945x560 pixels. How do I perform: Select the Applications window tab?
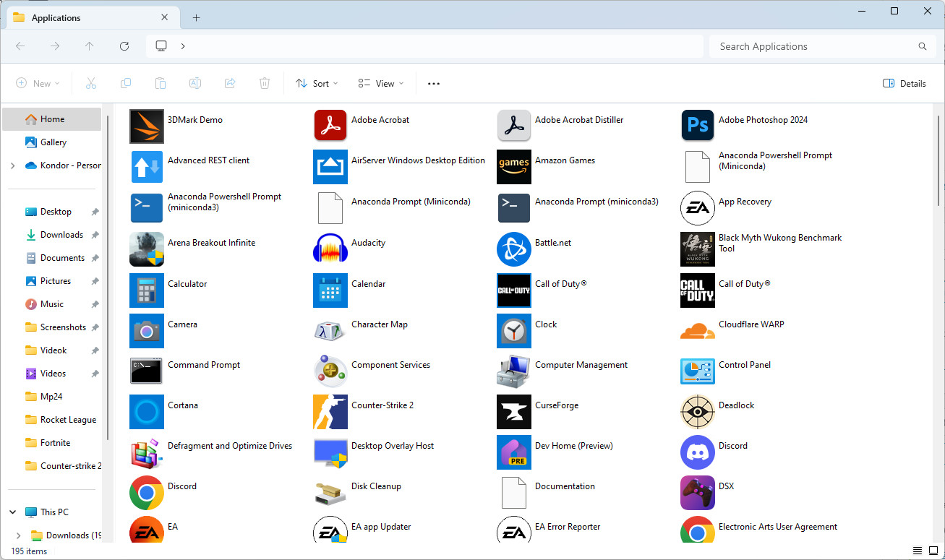click(92, 17)
